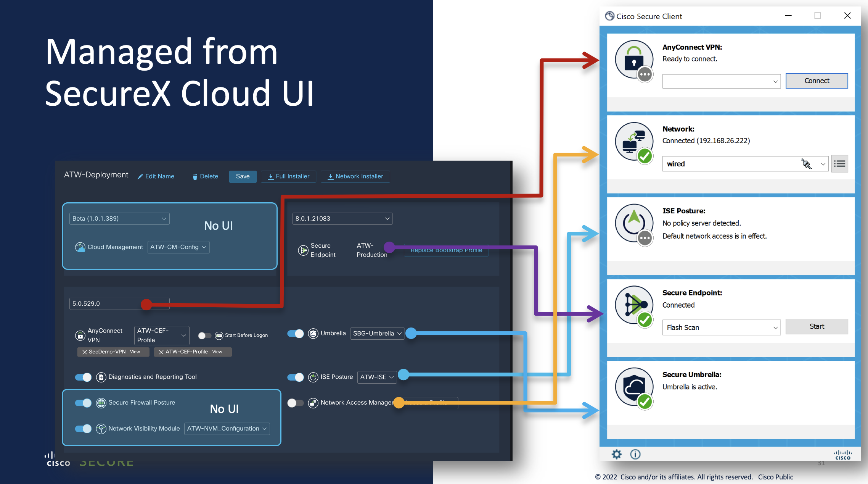
Task: Click the information icon in Secure Client
Action: [x=635, y=454]
